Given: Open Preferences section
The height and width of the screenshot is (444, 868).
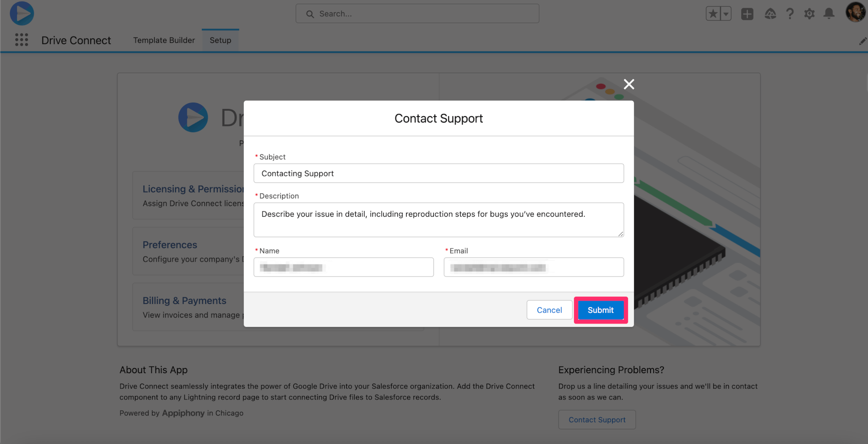Looking at the screenshot, I should click(170, 245).
